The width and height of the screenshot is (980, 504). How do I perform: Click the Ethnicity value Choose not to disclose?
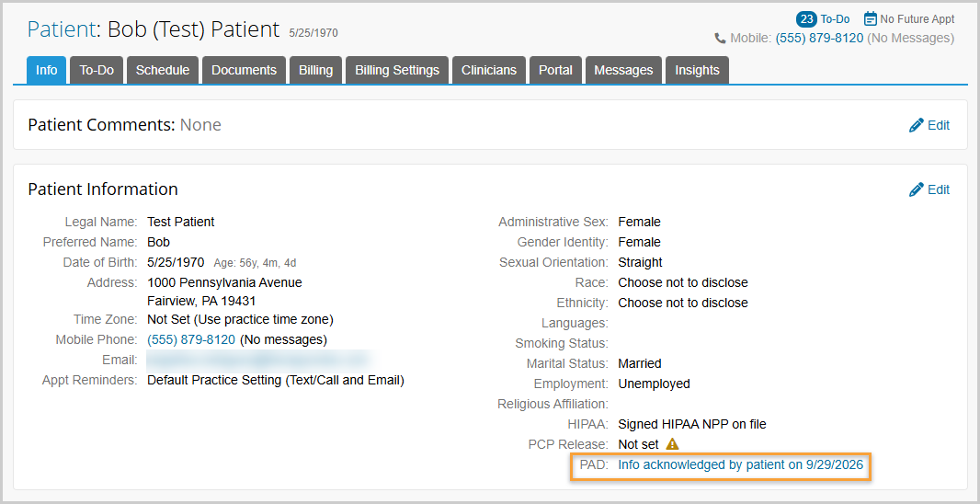tap(683, 303)
